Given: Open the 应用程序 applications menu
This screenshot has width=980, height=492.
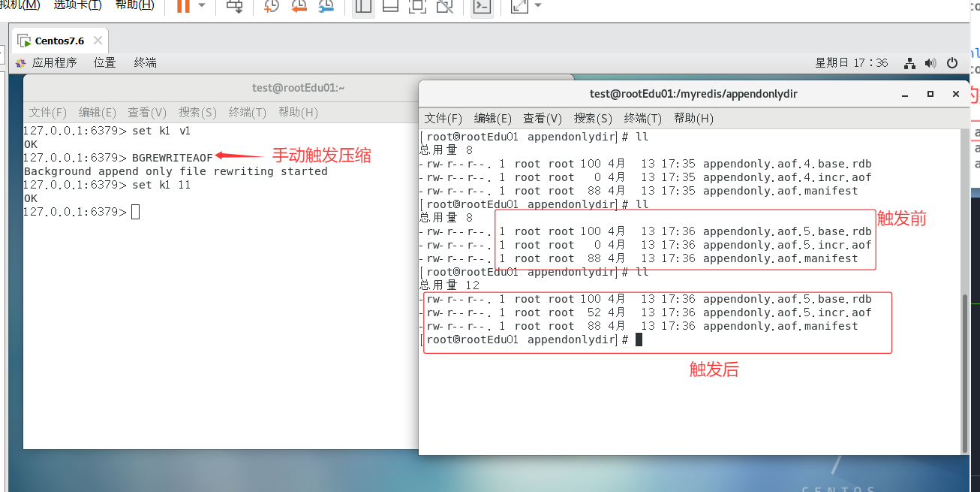Looking at the screenshot, I should tap(54, 63).
